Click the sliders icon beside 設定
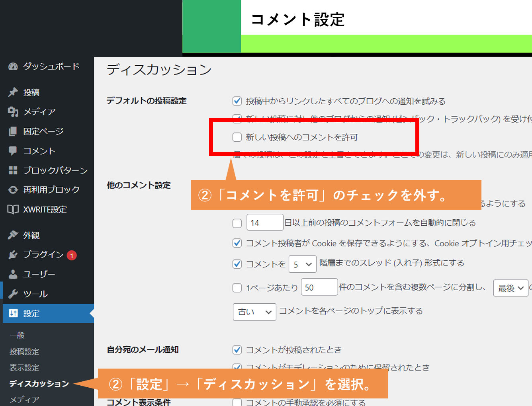The width and height of the screenshot is (532, 406). [x=13, y=313]
